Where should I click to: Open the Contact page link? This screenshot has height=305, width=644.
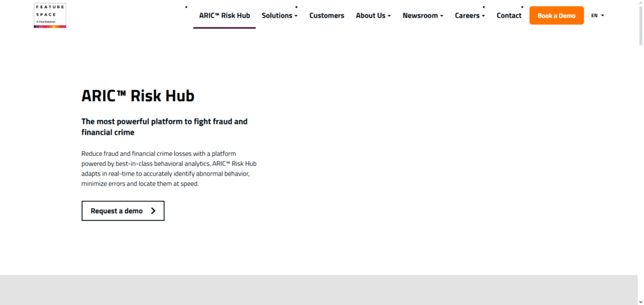click(509, 16)
